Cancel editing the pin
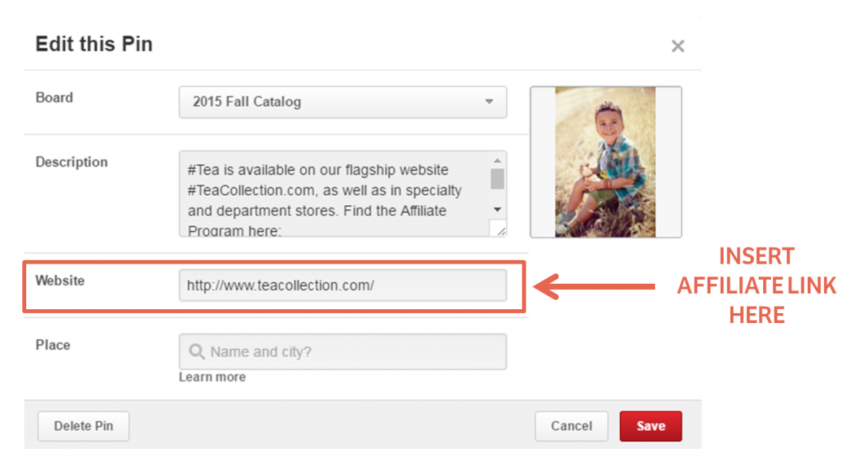Image resolution: width=868 pixels, height=475 pixels. pyautogui.click(x=571, y=426)
